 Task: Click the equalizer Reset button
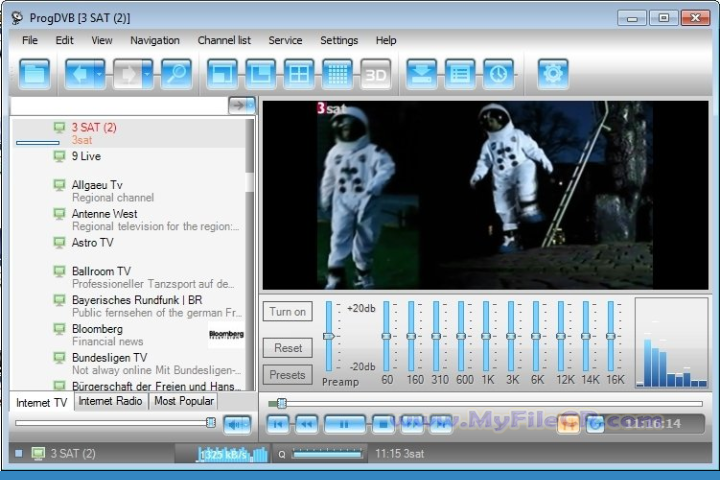click(x=287, y=348)
